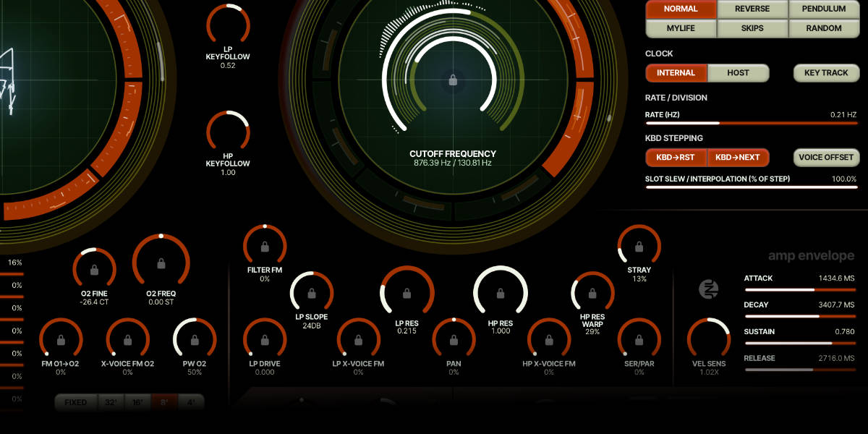Click the 16% value in left column
This screenshot has height=434, width=868.
point(15,263)
